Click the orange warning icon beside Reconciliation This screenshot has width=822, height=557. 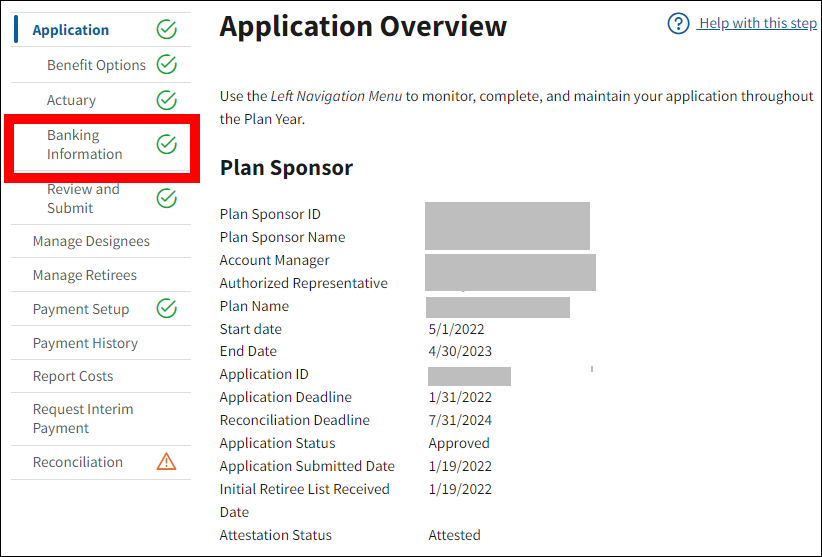[x=167, y=462]
